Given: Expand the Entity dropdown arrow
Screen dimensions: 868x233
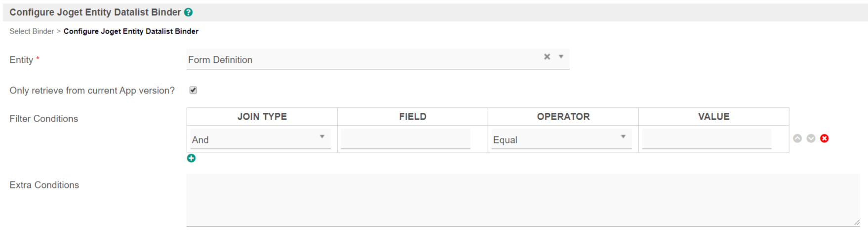Looking at the screenshot, I should (561, 57).
